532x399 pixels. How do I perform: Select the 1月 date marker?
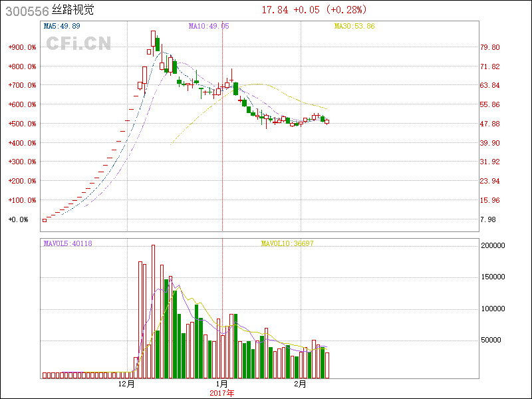pyautogui.click(x=222, y=384)
